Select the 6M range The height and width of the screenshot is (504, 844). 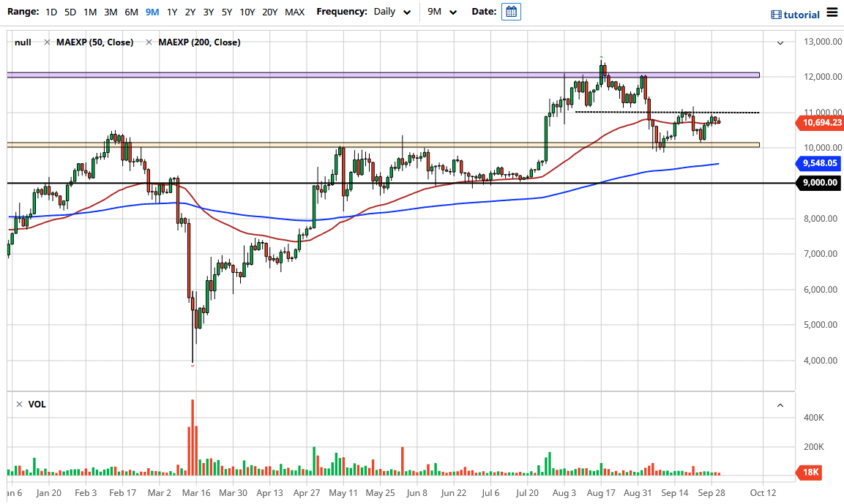point(131,12)
